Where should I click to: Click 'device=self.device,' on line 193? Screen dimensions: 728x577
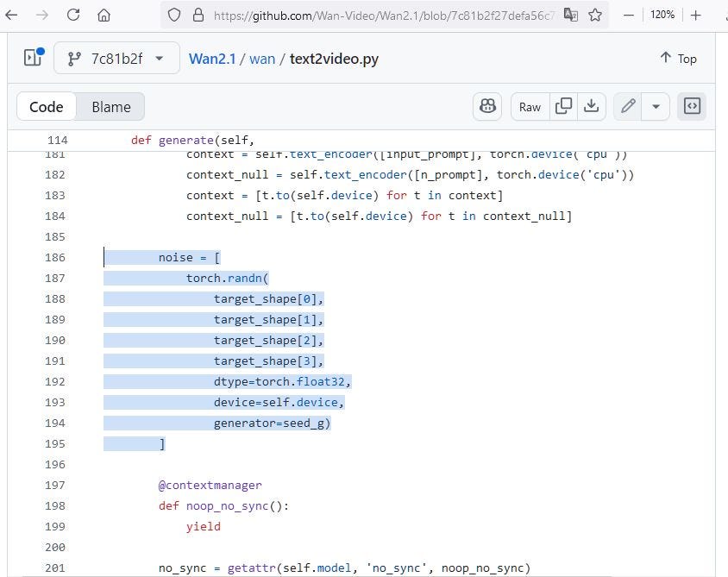pos(279,403)
